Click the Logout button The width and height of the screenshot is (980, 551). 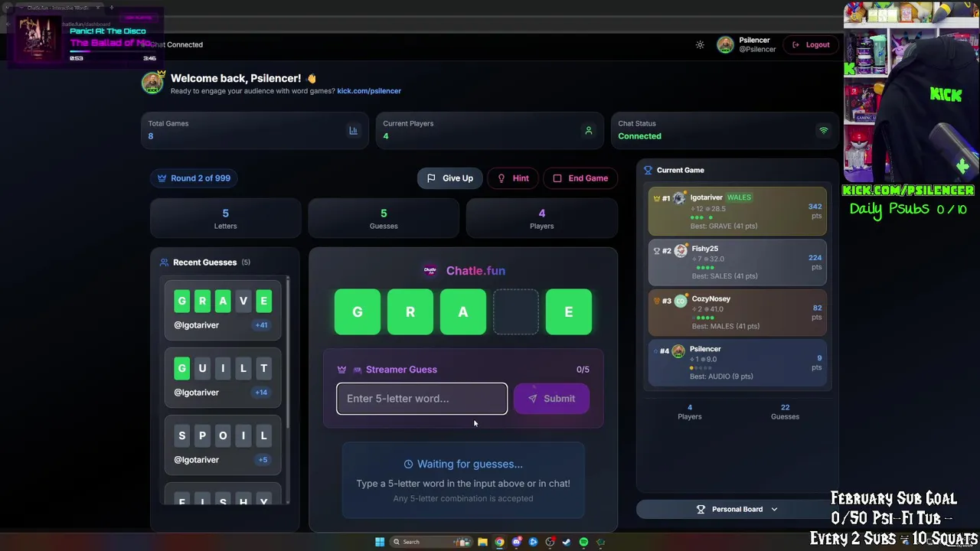[811, 44]
